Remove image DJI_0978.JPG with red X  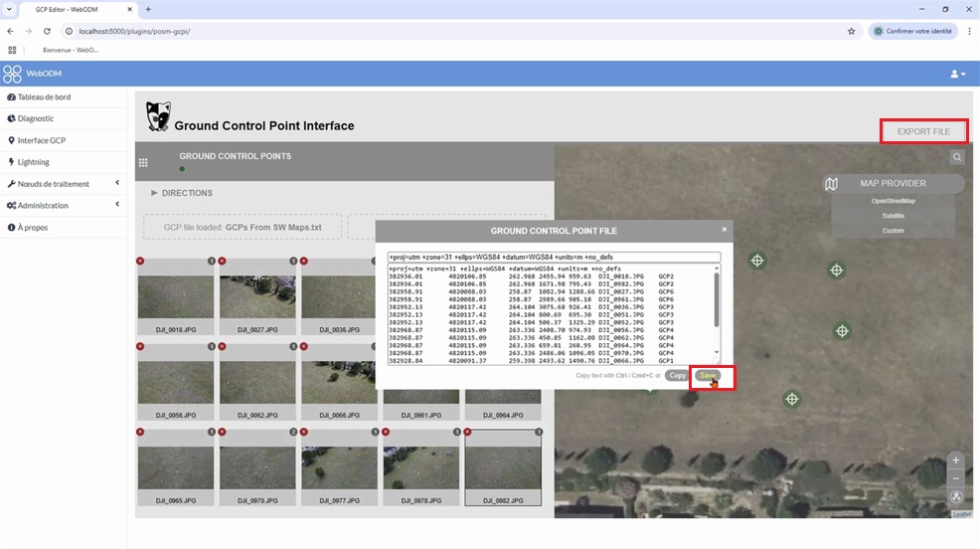tap(386, 432)
